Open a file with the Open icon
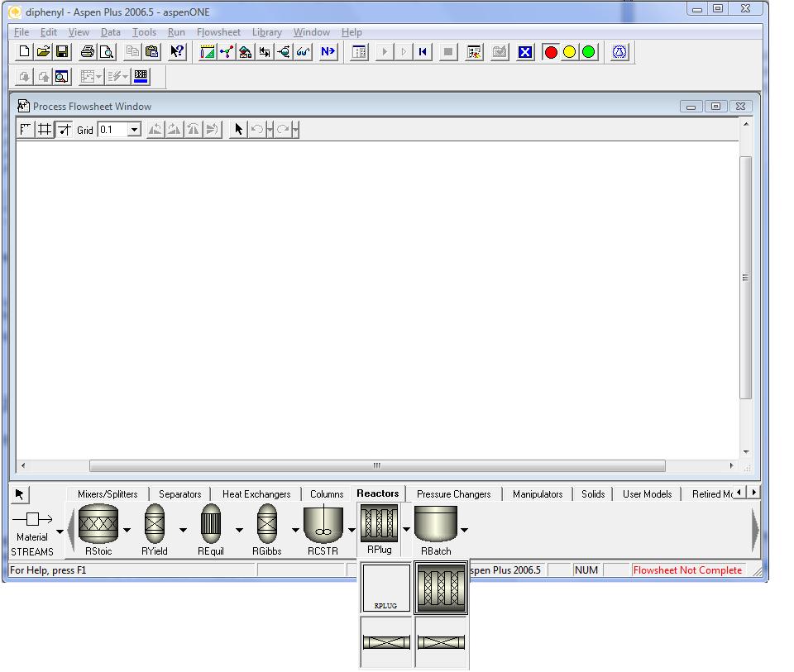Viewport: 794px width, 672px height. click(x=43, y=51)
